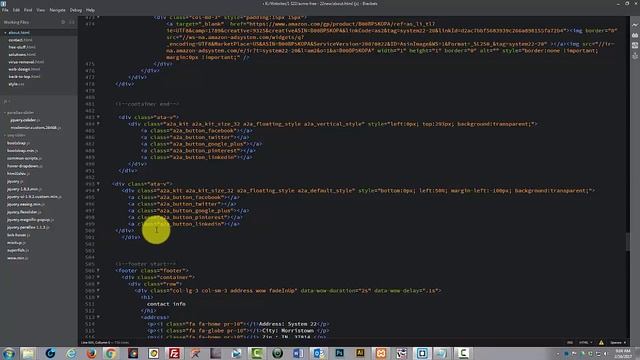Open Microsoft Word from the taskbar
Screen dimensions: 640x360
pos(298,353)
